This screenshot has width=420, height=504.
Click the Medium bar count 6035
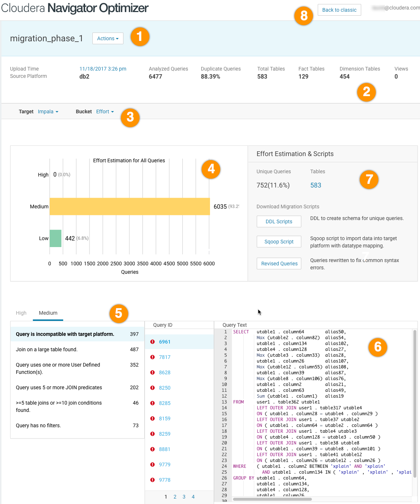(220, 206)
